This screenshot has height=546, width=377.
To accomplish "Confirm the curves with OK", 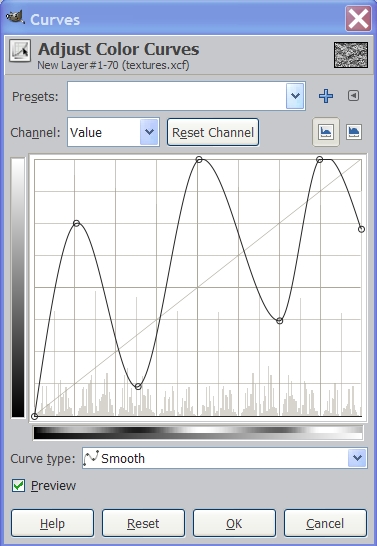I will tap(234, 523).
